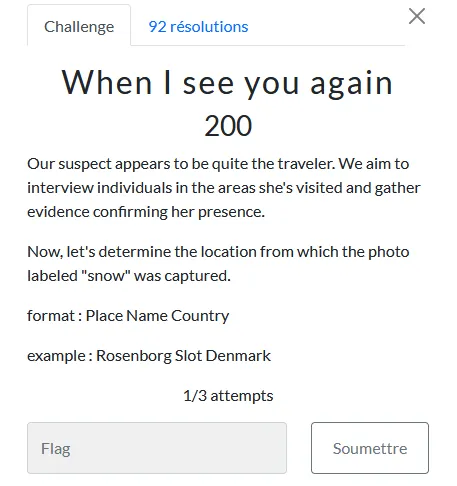Focus the Flag input field
Screen dimensions: 457x486
click(157, 448)
